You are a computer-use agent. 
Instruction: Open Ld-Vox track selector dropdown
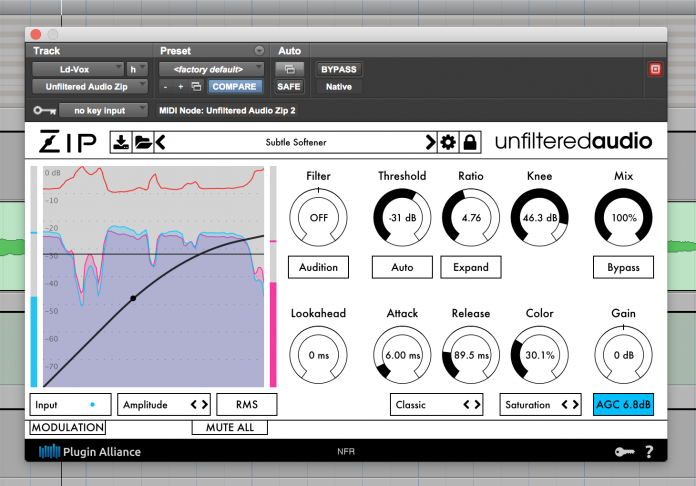(x=78, y=69)
